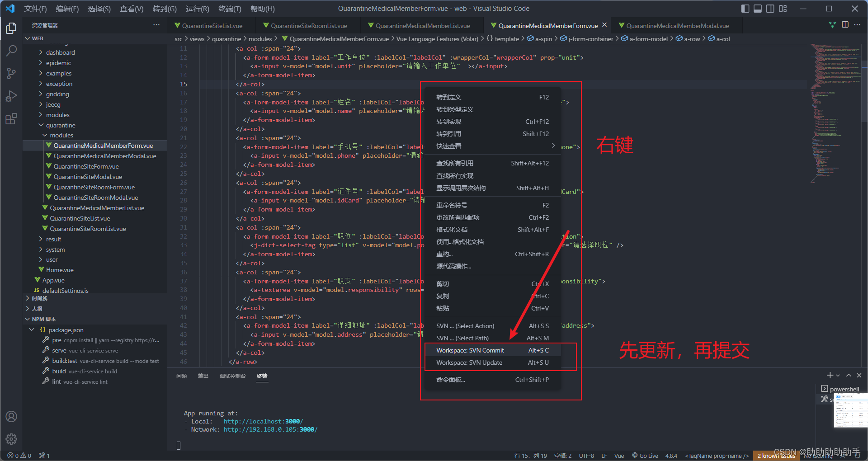The image size is (868, 461).
Task: Click errors and warnings status bar item
Action: click(x=19, y=456)
